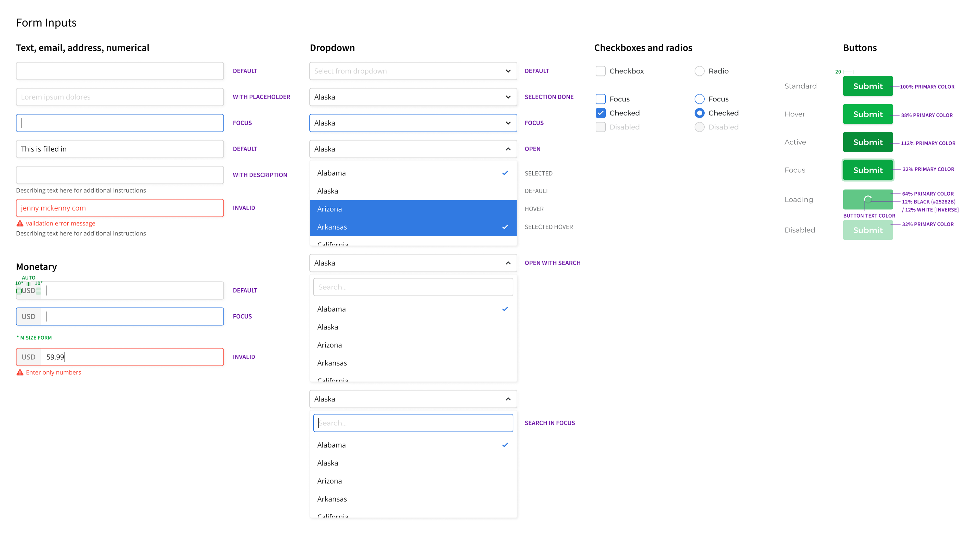Pick Arizona in the 'Search in focus' list
This screenshot has height=546, width=980.
pos(413,481)
